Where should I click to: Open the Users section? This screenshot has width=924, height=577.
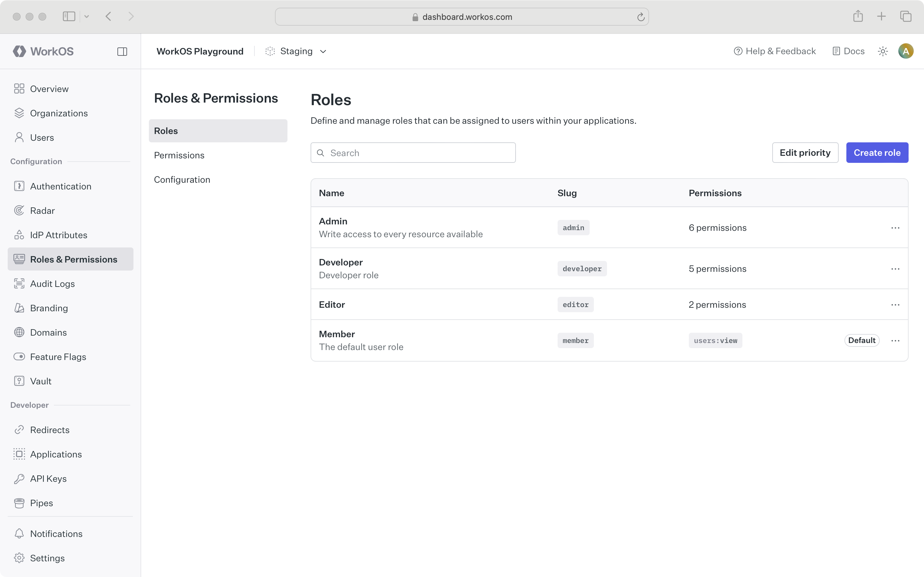[x=42, y=138]
